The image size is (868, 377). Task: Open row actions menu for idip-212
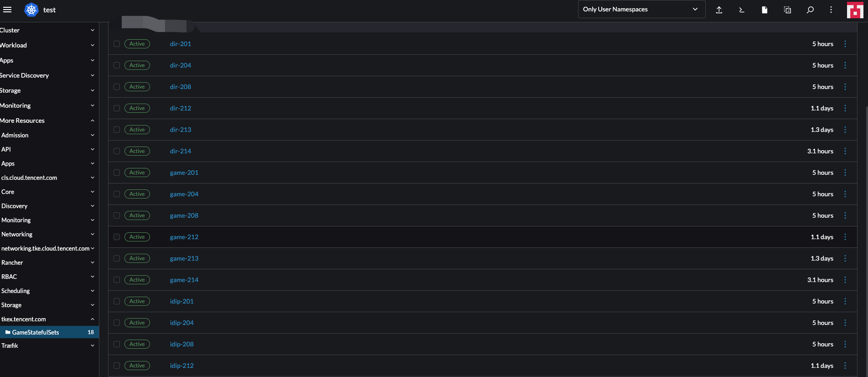pyautogui.click(x=845, y=366)
